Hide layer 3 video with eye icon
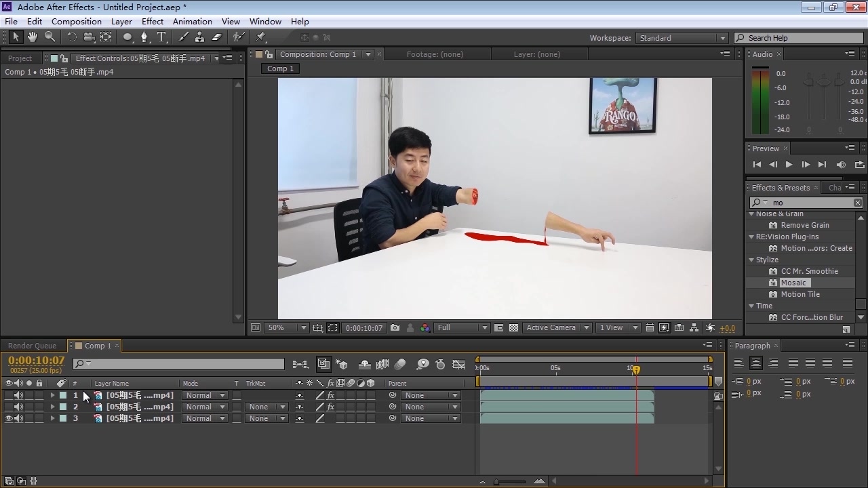 (x=9, y=418)
